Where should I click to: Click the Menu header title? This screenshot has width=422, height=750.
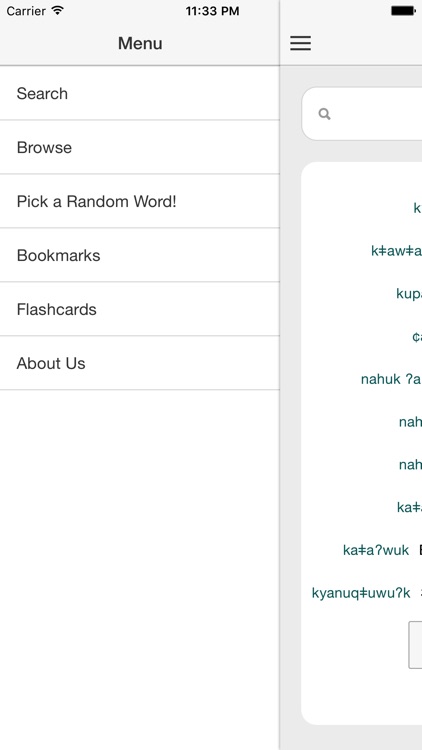pos(140,43)
